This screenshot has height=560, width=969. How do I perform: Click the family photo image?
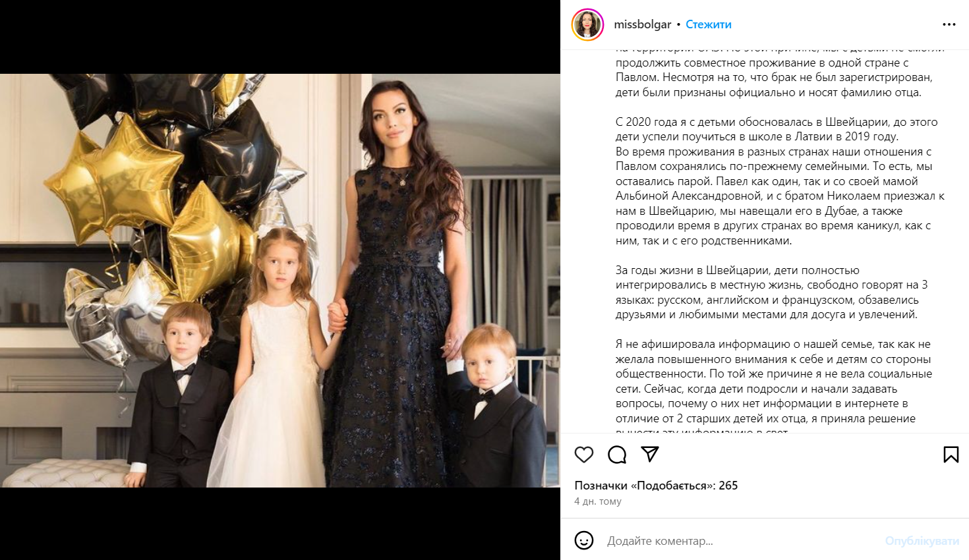pos(280,281)
